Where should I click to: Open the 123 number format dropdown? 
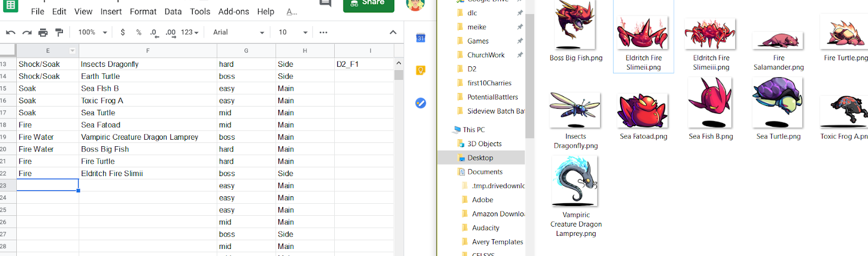[x=190, y=33]
